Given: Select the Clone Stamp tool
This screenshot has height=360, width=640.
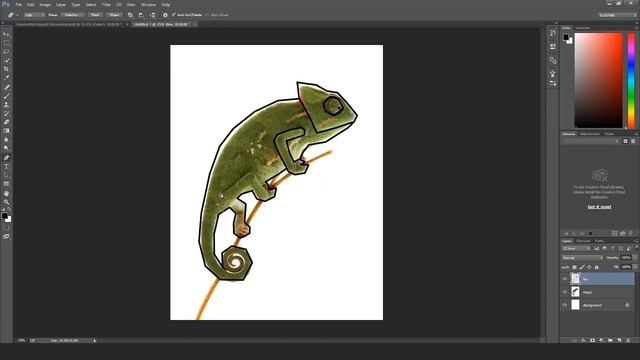Looking at the screenshot, I should (x=6, y=104).
